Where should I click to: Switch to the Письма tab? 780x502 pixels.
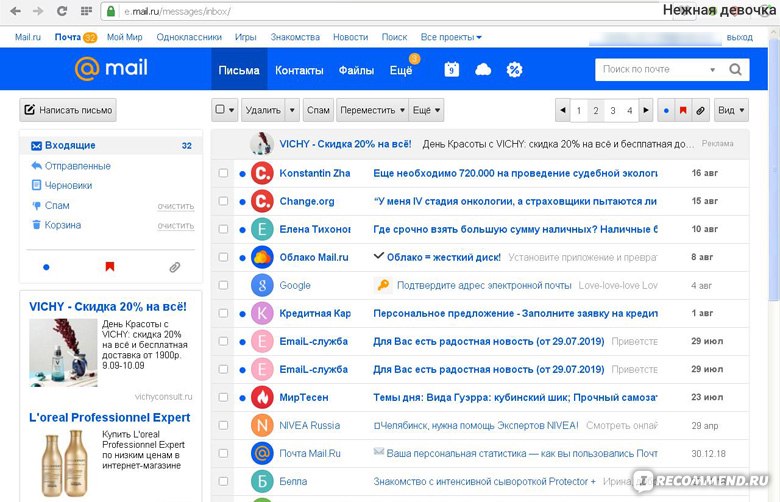coord(239,70)
